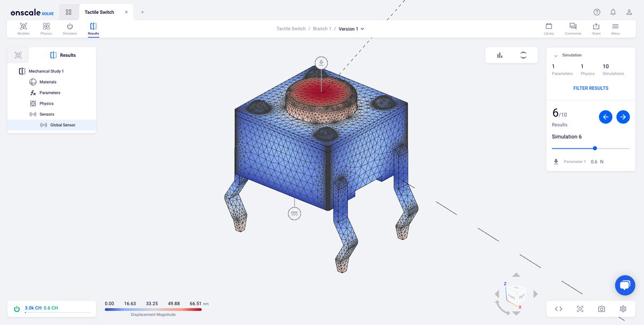
Task: Open notifications bell
Action: coord(613,12)
